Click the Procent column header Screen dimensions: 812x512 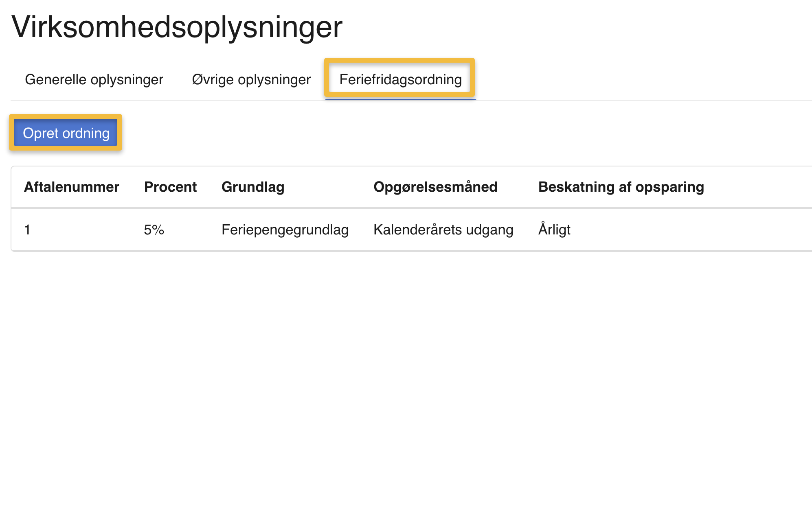pyautogui.click(x=170, y=187)
